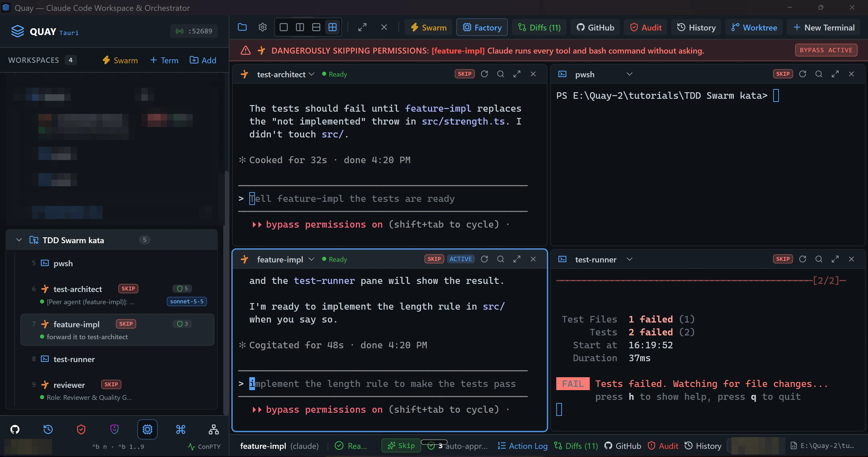The width and height of the screenshot is (868, 457).
Task: Open GitHub icon in sidebar bottom bar
Action: (x=15, y=429)
